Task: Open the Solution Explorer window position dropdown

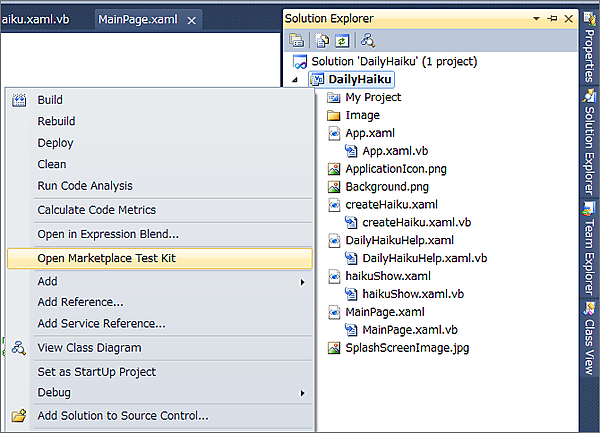Action: [538, 19]
